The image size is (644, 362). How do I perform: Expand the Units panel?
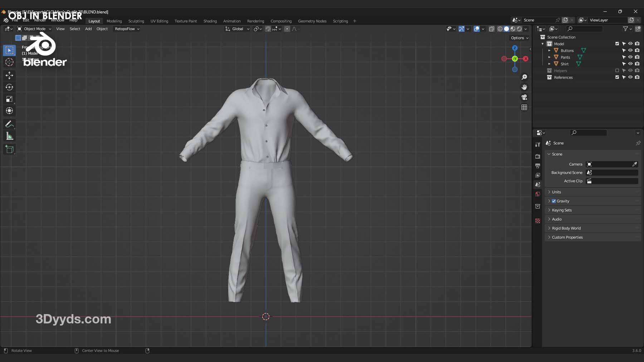click(x=556, y=192)
